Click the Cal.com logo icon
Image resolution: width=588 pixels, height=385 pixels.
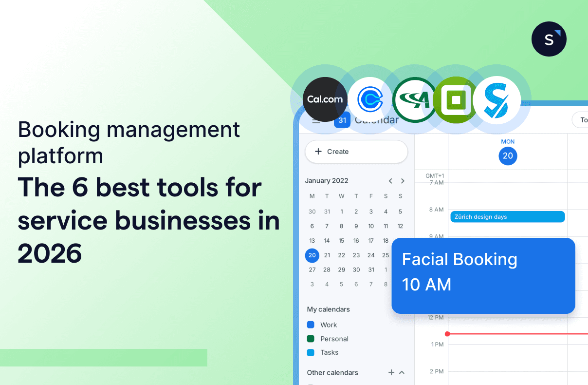pyautogui.click(x=325, y=99)
